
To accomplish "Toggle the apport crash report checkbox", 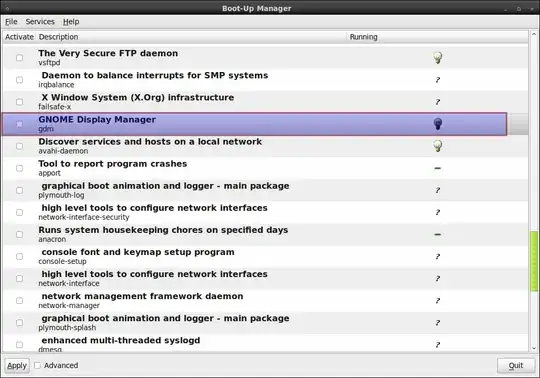I will tap(19, 168).
